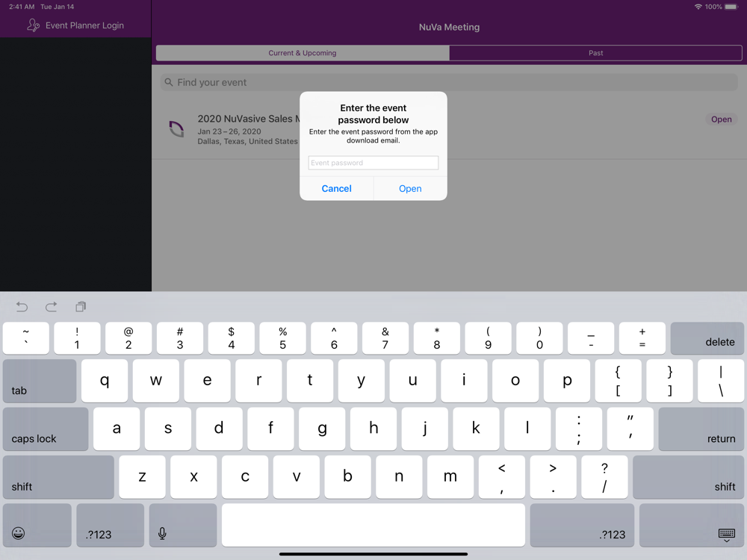Tap the letter z key

click(x=142, y=477)
